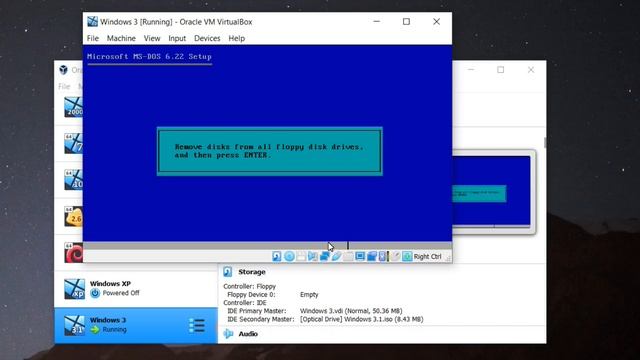This screenshot has width=640, height=360.
Task: Click the Storage section icon
Action: pos(228,272)
